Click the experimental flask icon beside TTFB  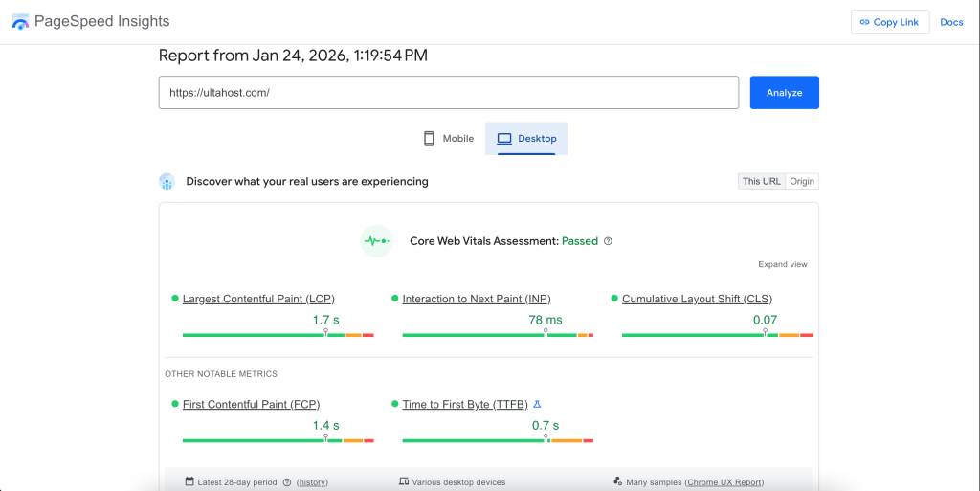[538, 405]
